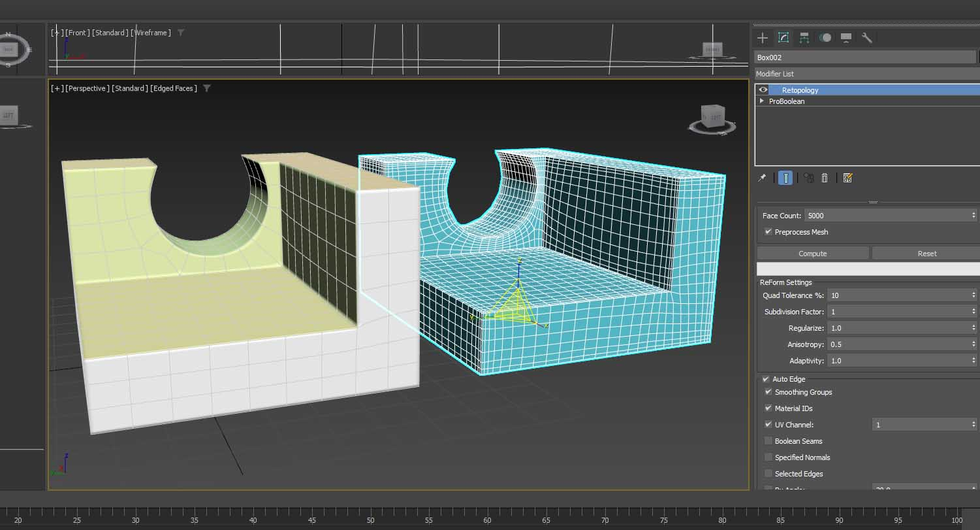The image size is (980, 530).
Task: Open the Modify command panel tab
Action: click(783, 38)
